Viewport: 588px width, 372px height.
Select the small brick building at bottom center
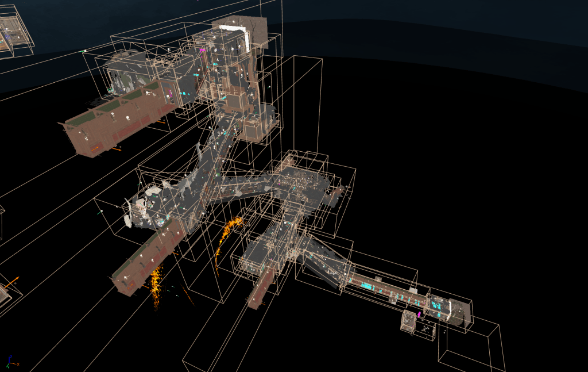click(261, 289)
